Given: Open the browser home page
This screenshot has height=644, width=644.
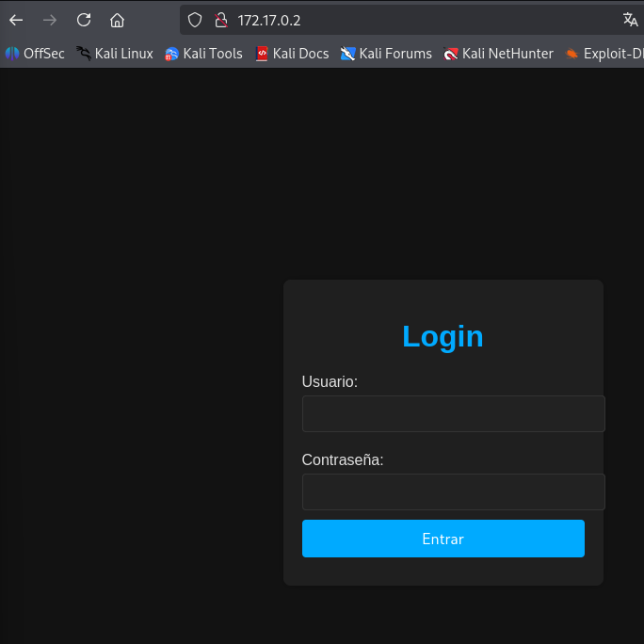Looking at the screenshot, I should tap(117, 20).
